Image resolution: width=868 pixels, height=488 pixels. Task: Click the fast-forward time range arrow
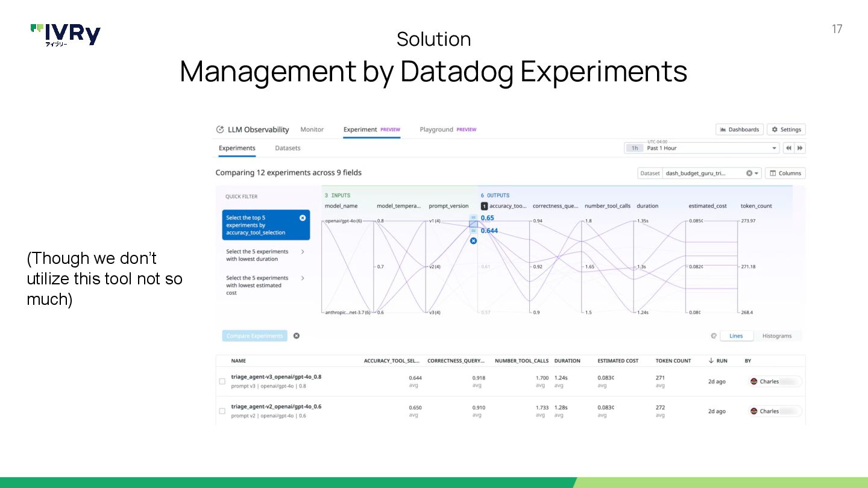(x=800, y=148)
